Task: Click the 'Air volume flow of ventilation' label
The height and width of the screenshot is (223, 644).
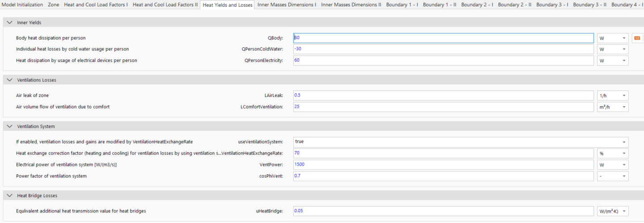Action: (63, 107)
